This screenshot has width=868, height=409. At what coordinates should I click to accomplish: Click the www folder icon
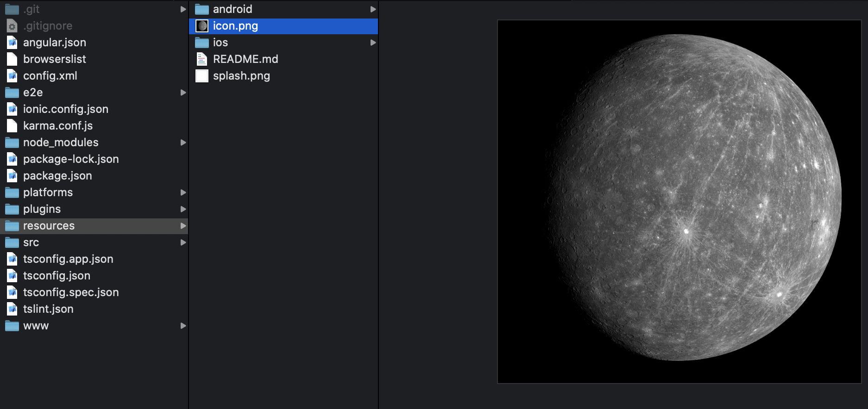tap(12, 326)
